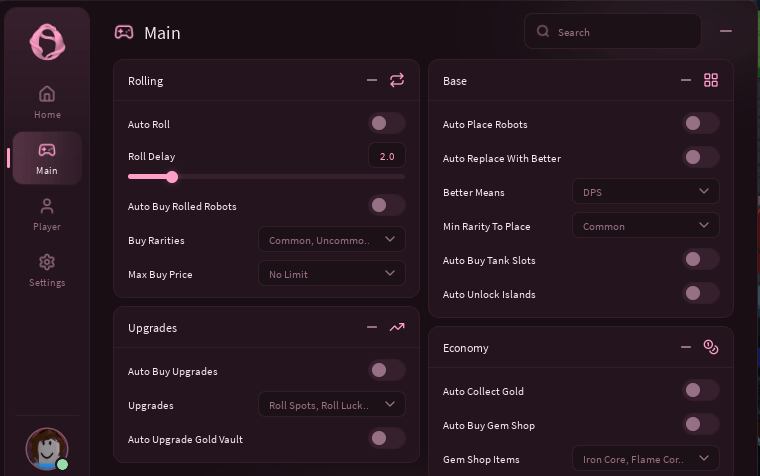
Task: Collapse the Rolling section
Action: pyautogui.click(x=372, y=80)
